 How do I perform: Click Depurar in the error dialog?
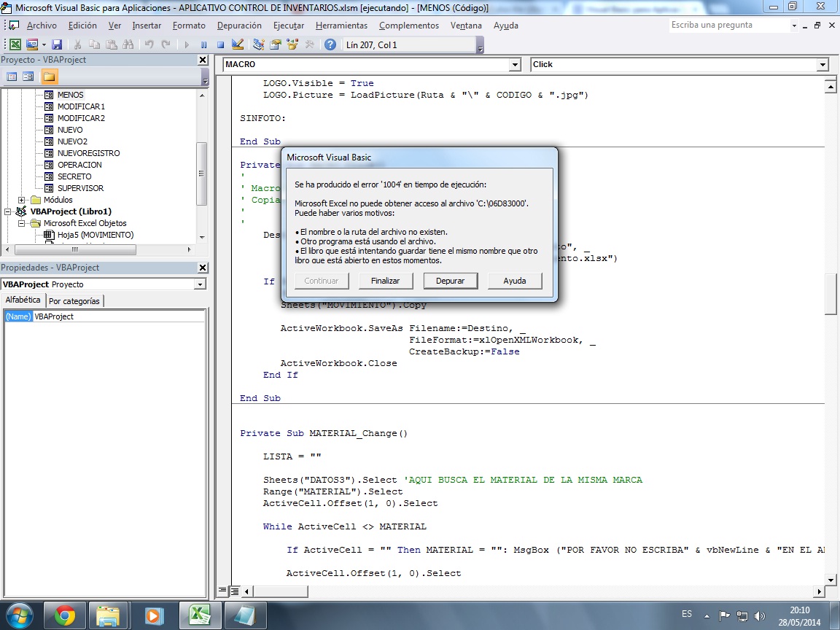pos(450,281)
